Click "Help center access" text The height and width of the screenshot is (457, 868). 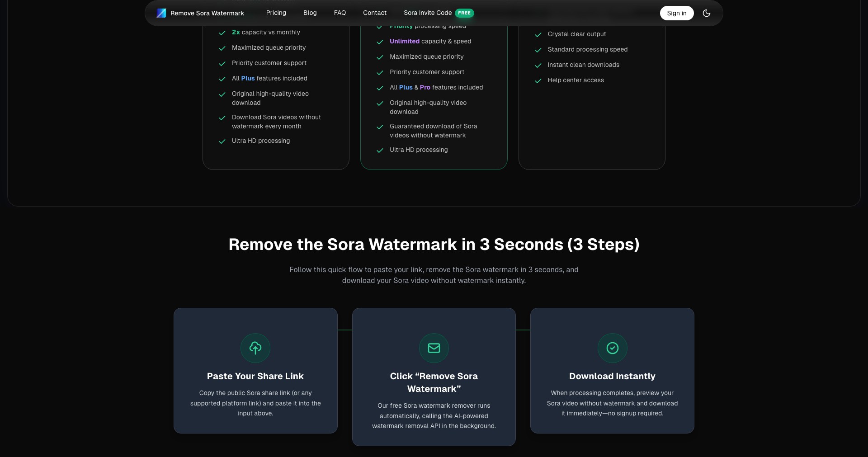pos(576,80)
